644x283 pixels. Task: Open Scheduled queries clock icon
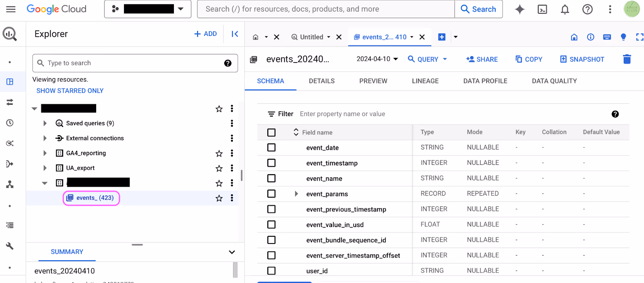click(10, 123)
